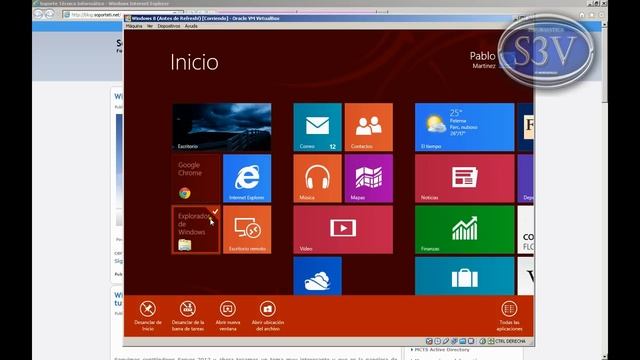
Task: Click Internet Explorer forward arrow button
Action: 49,14
